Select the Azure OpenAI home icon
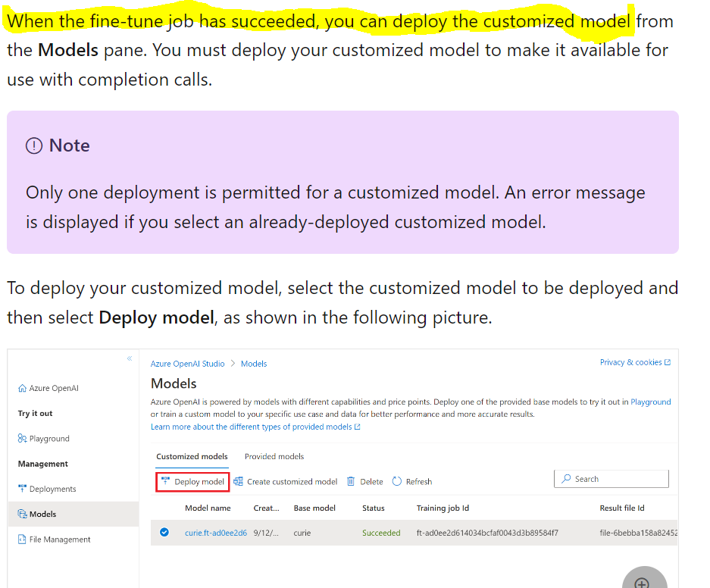Image resolution: width=710 pixels, height=588 pixels. click(x=23, y=387)
